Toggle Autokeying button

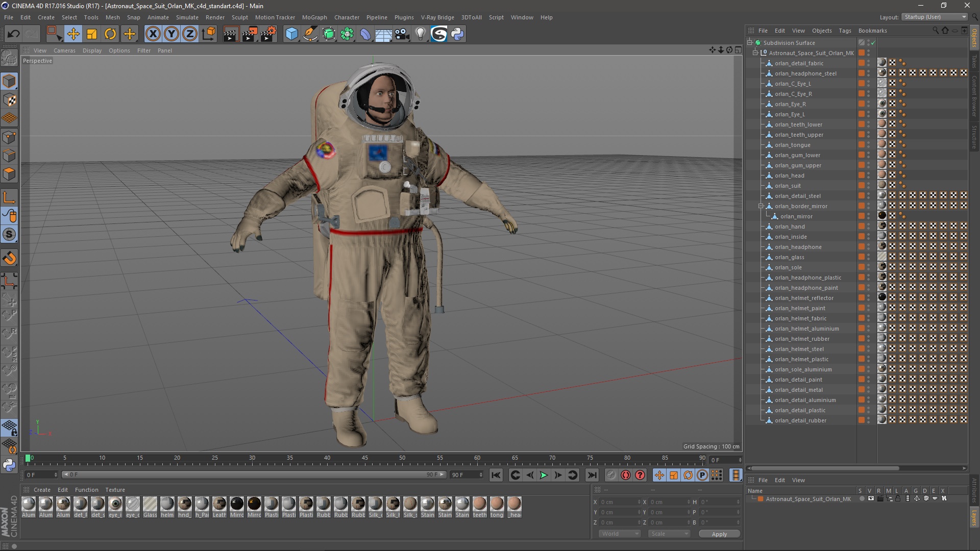pos(625,475)
